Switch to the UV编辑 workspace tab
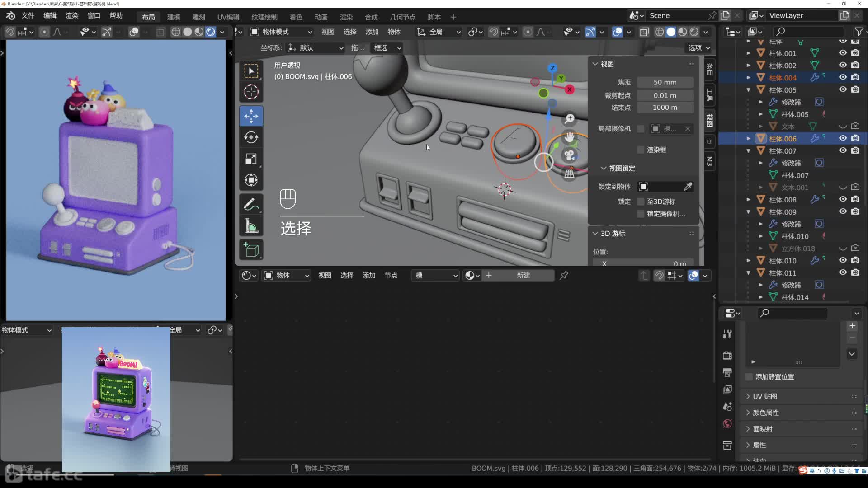868x488 pixels. (228, 17)
